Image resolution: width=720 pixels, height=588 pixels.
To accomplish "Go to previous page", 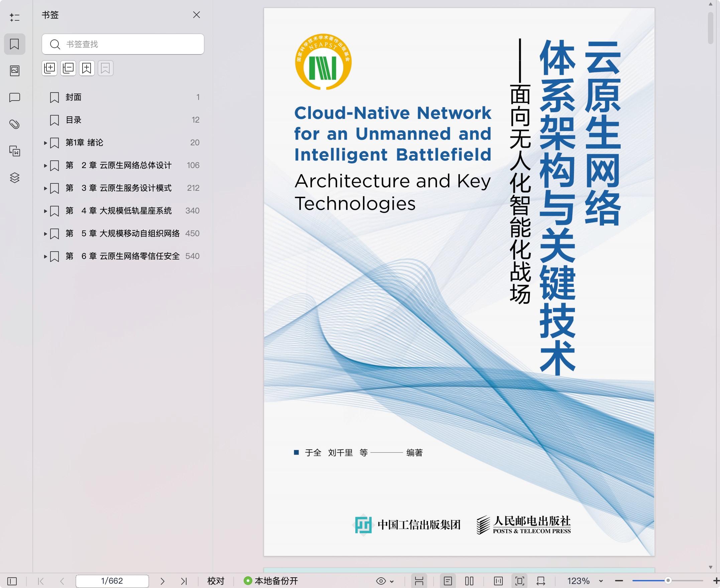I will pos(62,581).
